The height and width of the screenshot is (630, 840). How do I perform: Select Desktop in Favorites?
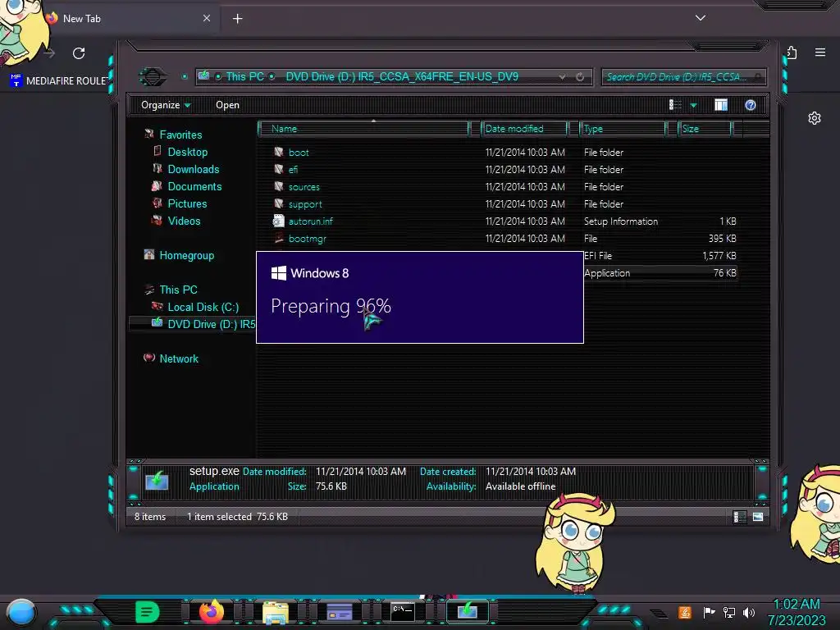pos(188,152)
